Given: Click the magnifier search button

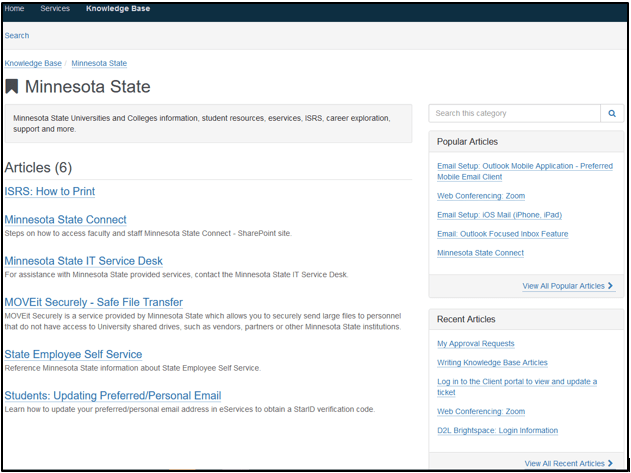Looking at the screenshot, I should click(x=612, y=114).
